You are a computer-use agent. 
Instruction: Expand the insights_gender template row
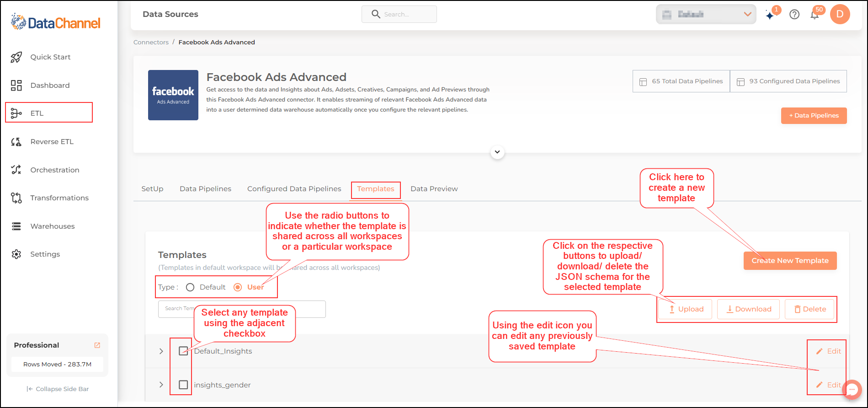click(161, 385)
